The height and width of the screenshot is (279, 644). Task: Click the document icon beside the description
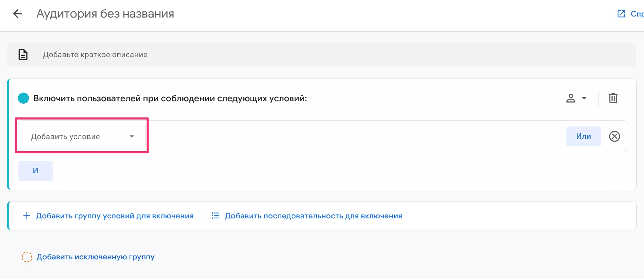pyautogui.click(x=23, y=55)
